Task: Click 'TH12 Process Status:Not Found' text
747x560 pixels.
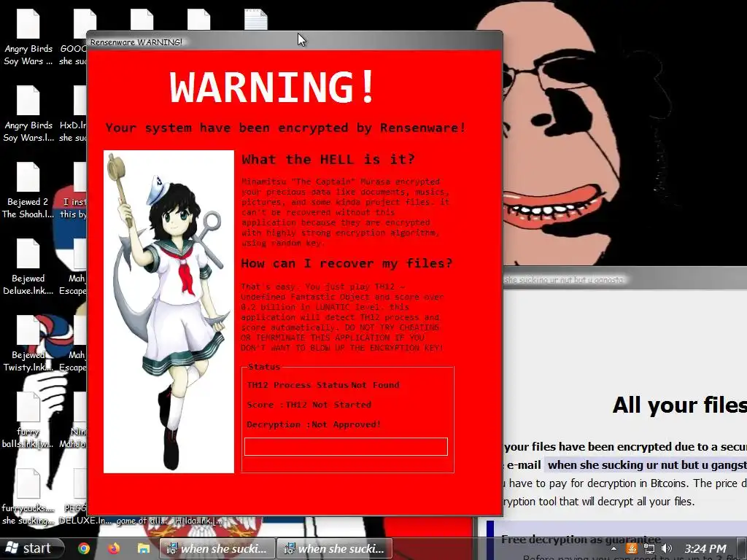Action: click(x=323, y=385)
